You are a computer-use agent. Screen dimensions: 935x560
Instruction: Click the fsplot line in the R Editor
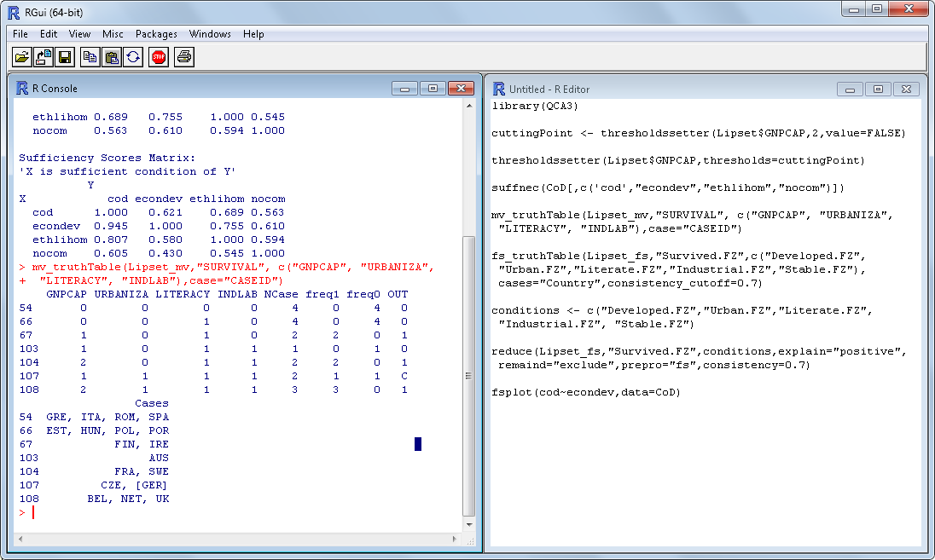586,392
